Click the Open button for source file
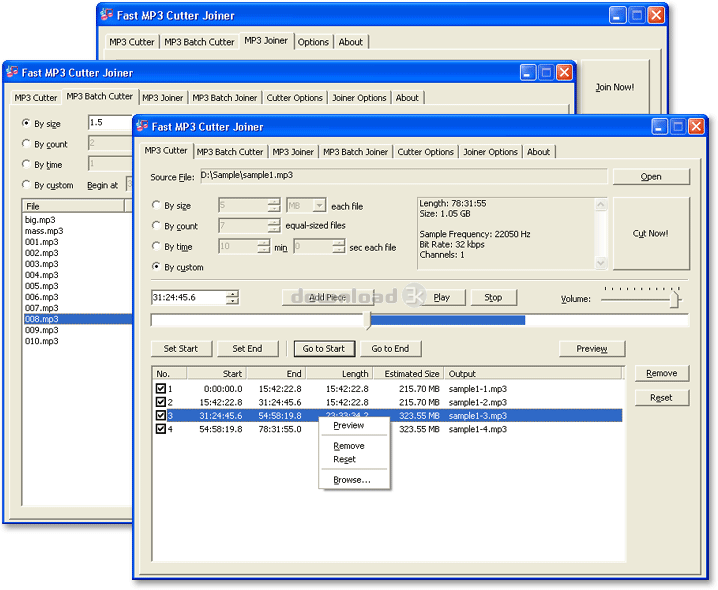The width and height of the screenshot is (718, 590). click(651, 176)
